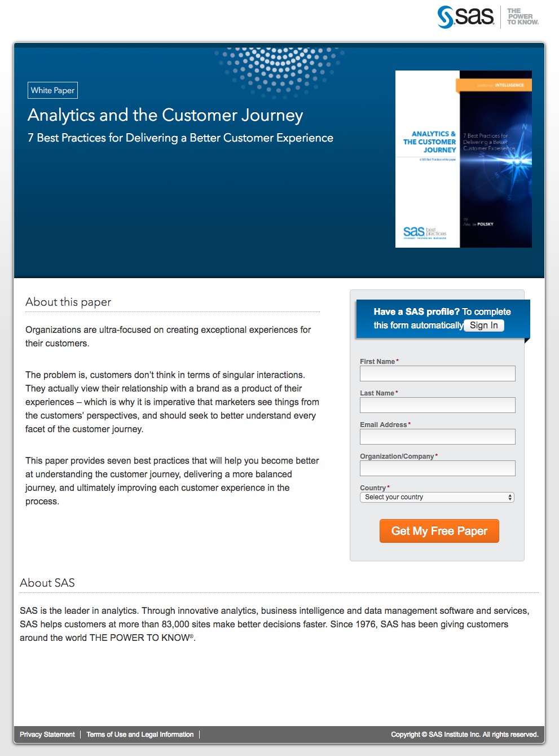Viewport: 559px width, 756px height.
Task: Click the '7 Best Practices' subtitle
Action: 181,138
